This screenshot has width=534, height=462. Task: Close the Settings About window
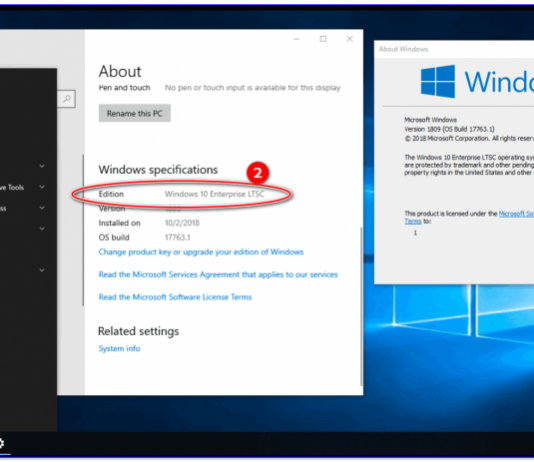(349, 39)
